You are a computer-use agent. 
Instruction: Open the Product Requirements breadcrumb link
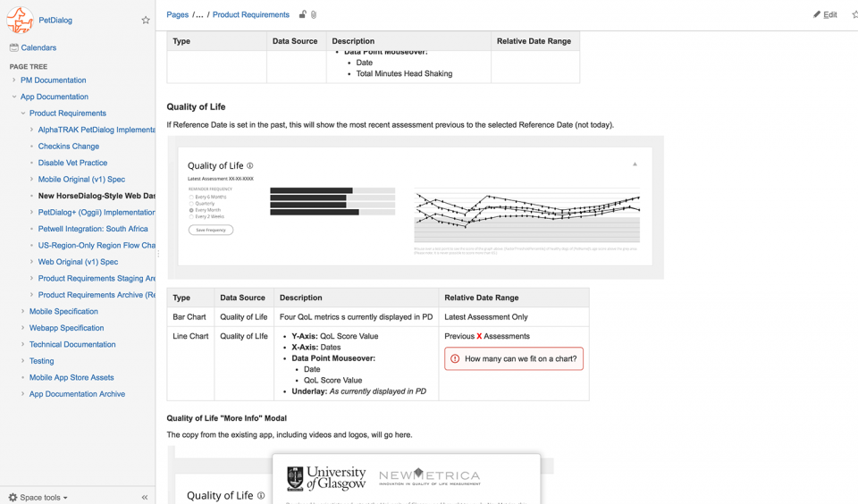click(250, 15)
